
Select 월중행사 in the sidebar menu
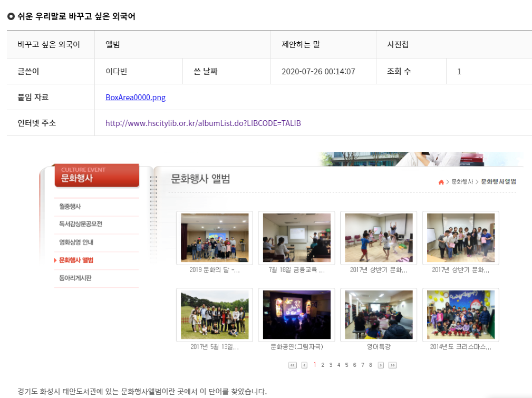click(70, 206)
